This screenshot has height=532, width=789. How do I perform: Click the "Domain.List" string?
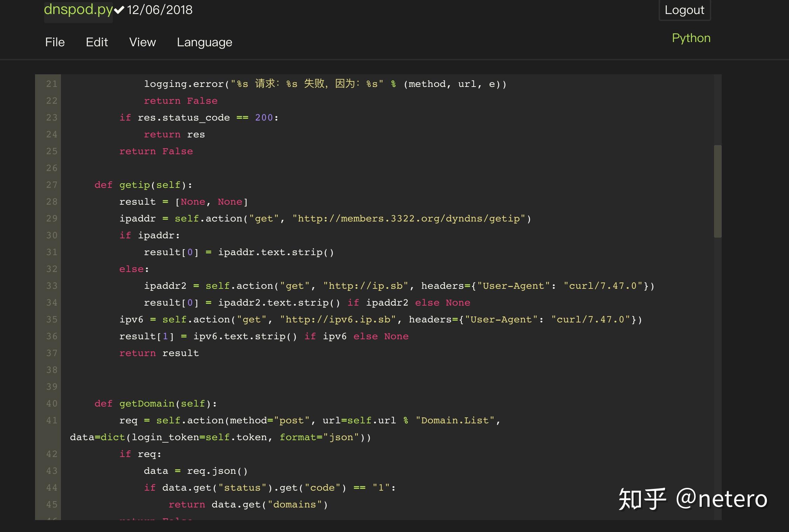[455, 421]
